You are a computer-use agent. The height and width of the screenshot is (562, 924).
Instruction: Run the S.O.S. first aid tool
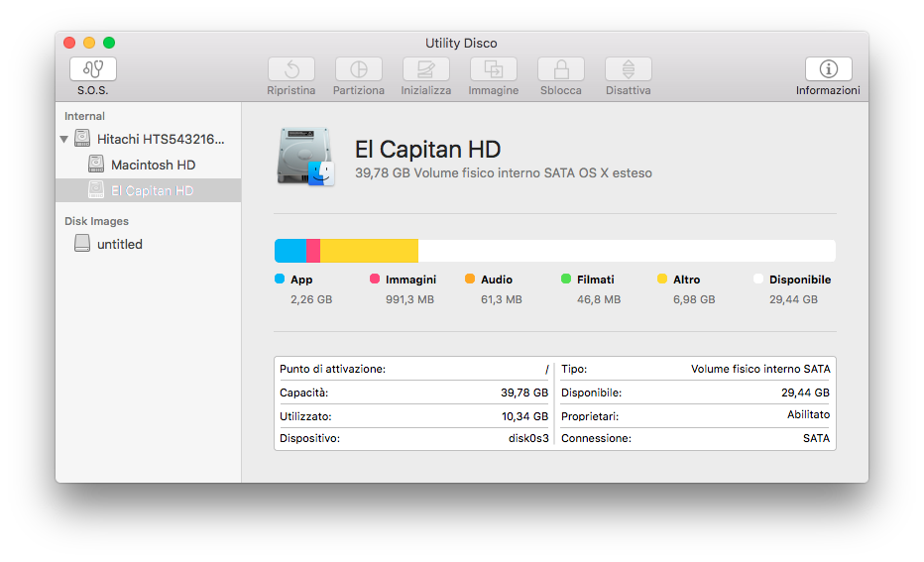pos(93,69)
